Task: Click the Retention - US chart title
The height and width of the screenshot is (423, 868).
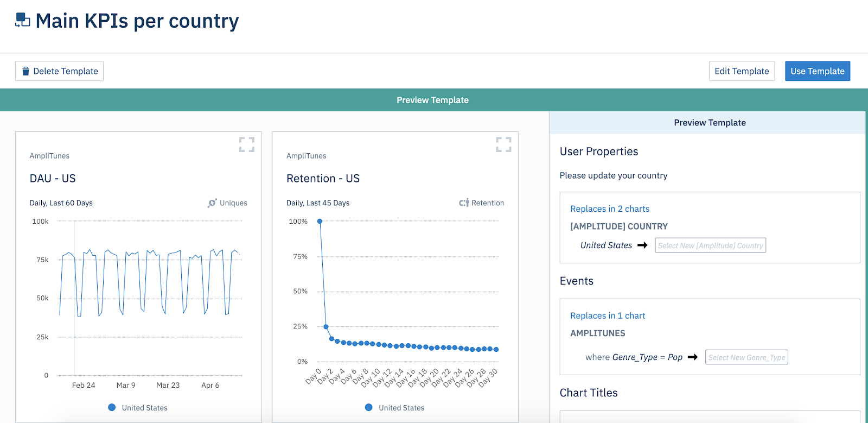Action: coord(323,179)
